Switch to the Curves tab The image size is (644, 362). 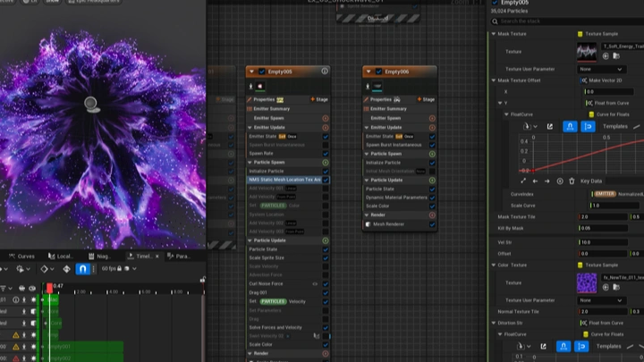point(23,256)
